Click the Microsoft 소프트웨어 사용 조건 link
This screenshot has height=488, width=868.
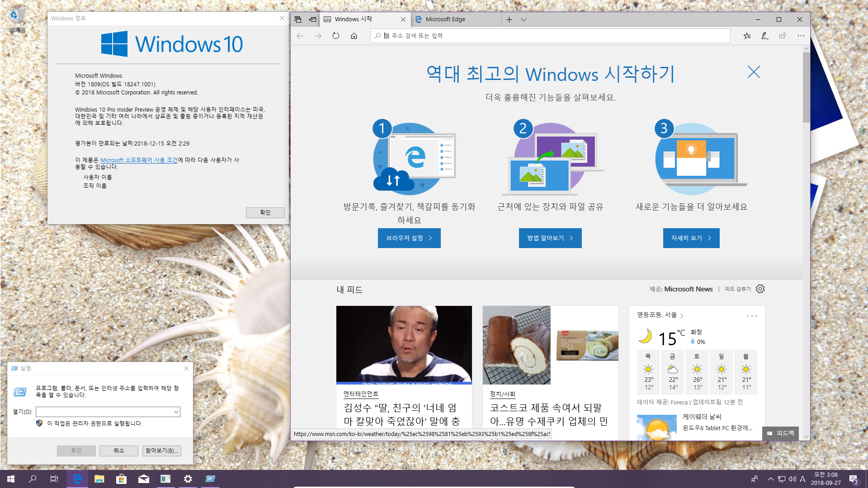(139, 160)
